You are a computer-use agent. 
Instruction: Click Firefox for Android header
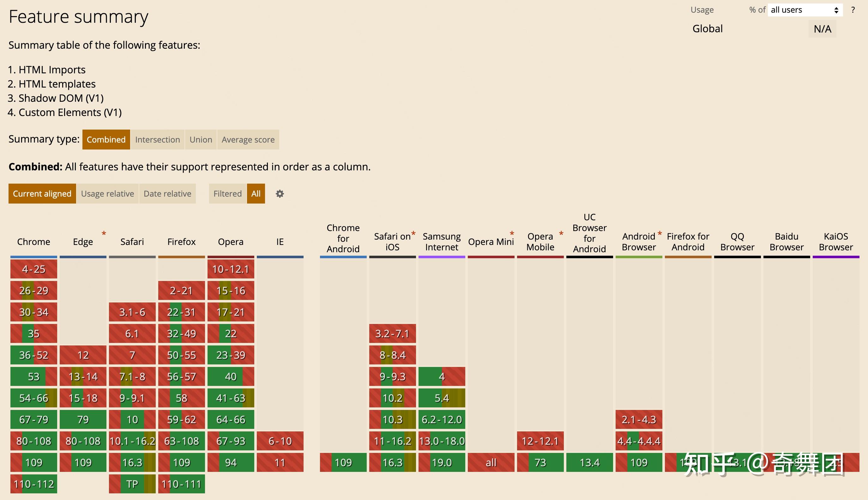tap(688, 242)
